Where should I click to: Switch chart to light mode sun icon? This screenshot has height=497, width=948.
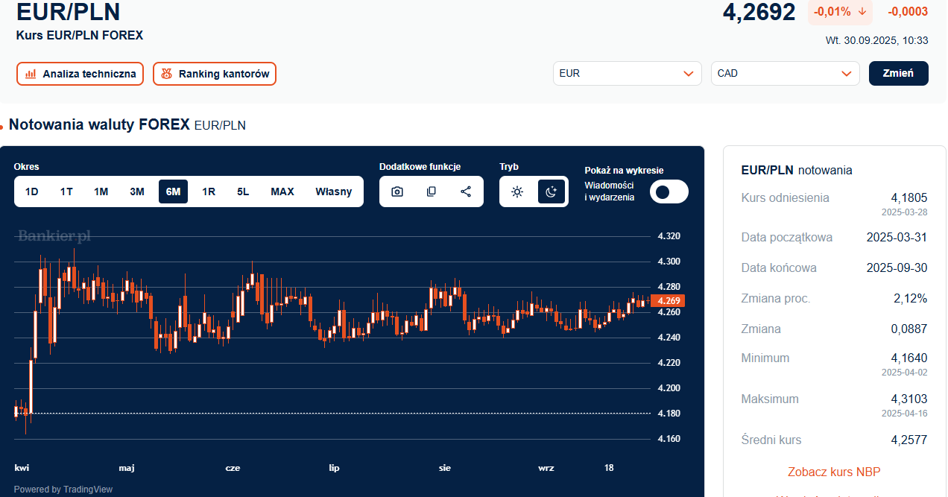(x=517, y=192)
